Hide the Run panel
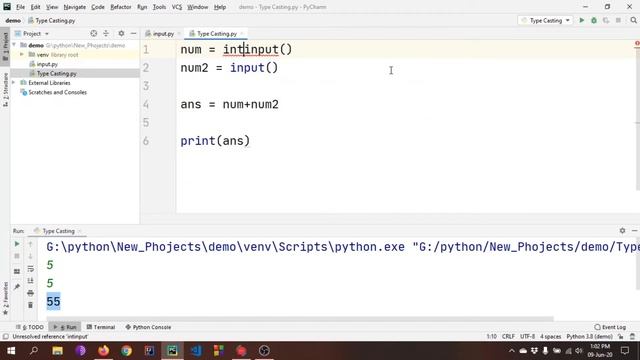Image resolution: width=640 pixels, height=360 pixels. coord(634,231)
